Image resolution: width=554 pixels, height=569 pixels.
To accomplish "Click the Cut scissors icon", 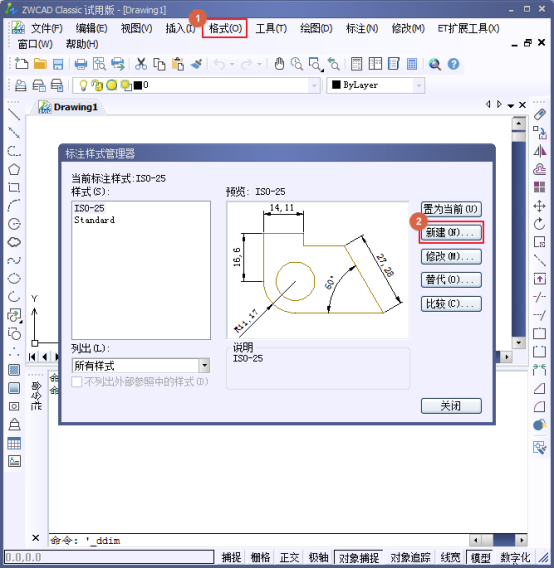I will point(141,64).
